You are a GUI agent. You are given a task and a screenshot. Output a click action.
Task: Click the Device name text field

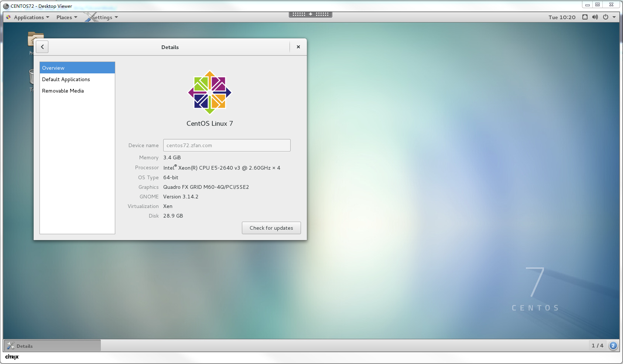[227, 145]
